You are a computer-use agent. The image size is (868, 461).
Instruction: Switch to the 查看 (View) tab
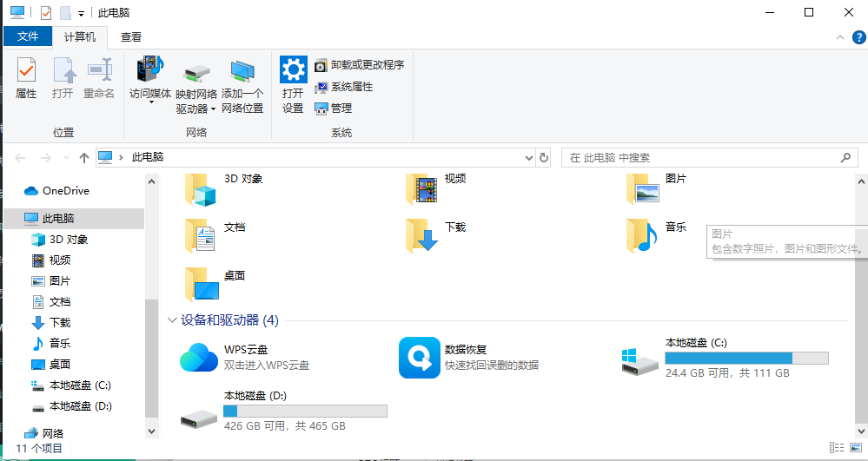tap(131, 37)
